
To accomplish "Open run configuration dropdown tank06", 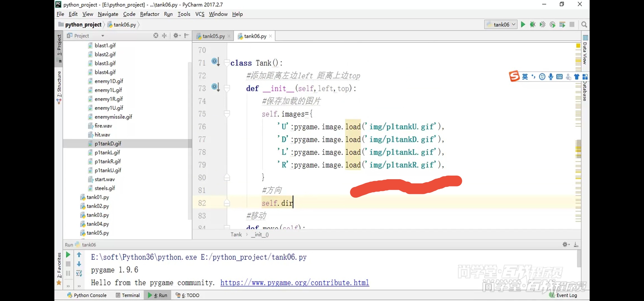I will (501, 25).
